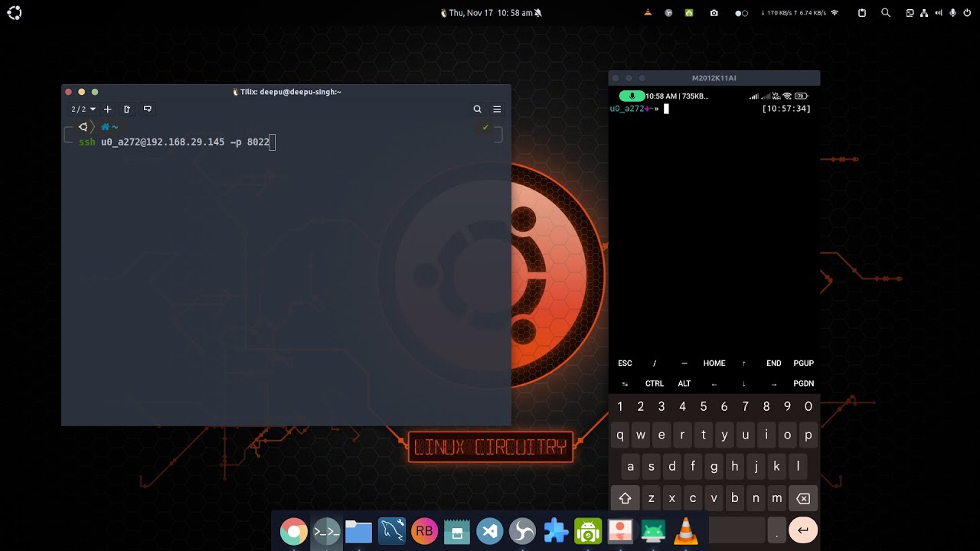
Task: Toggle the theme switch in the top bar
Action: coord(741,13)
